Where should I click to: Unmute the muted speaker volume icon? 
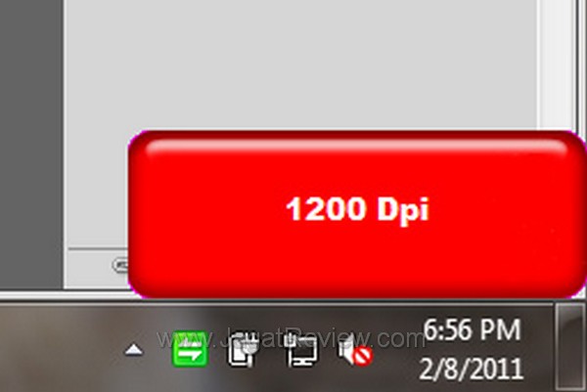click(355, 352)
